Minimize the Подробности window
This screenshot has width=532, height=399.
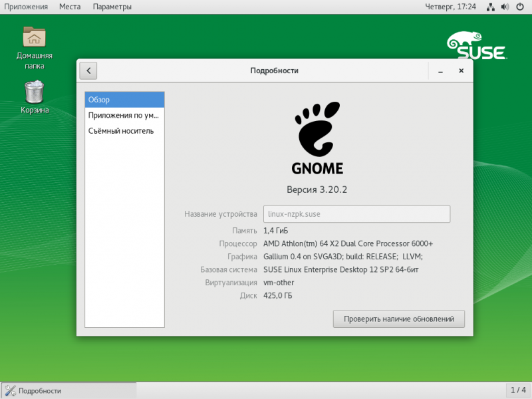[x=440, y=71]
